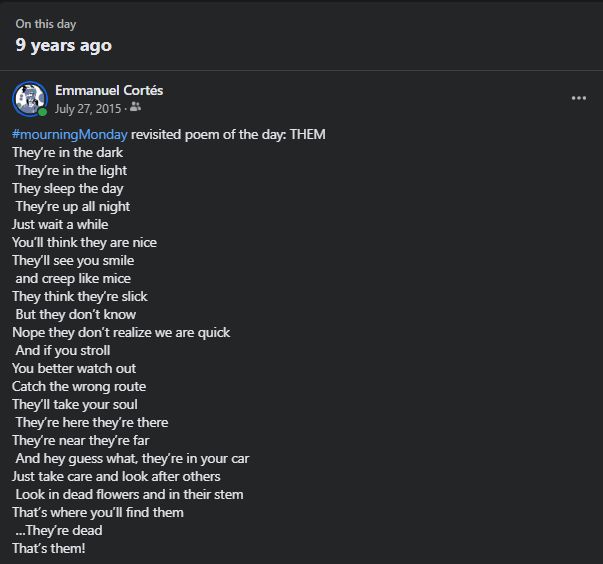
Task: Click the friends audience icon beside date
Action: 135,107
